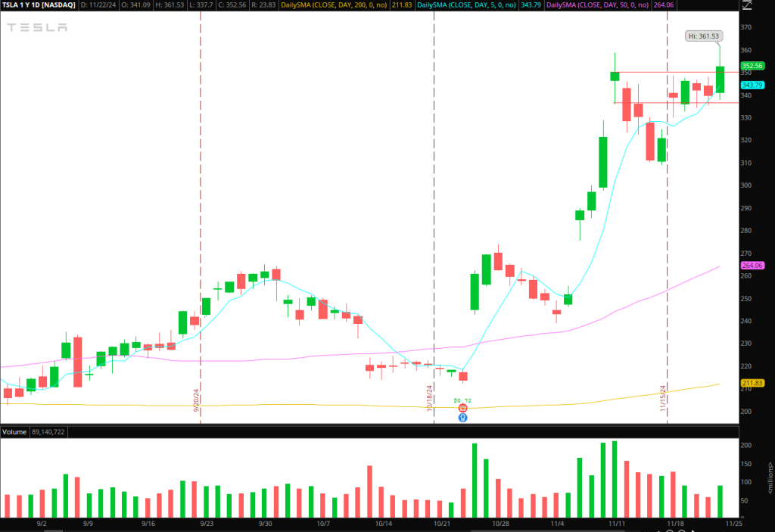The image size is (775, 532).
Task: Click the 230 level on the price axis
Action: coord(745,344)
